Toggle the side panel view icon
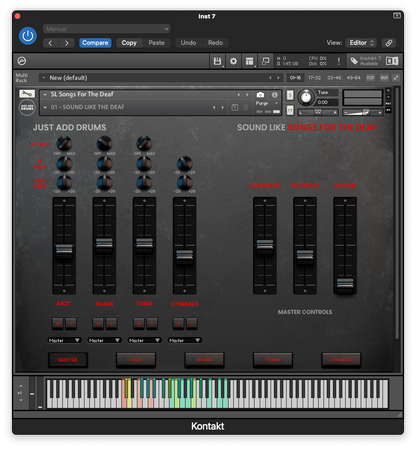 click(x=392, y=61)
